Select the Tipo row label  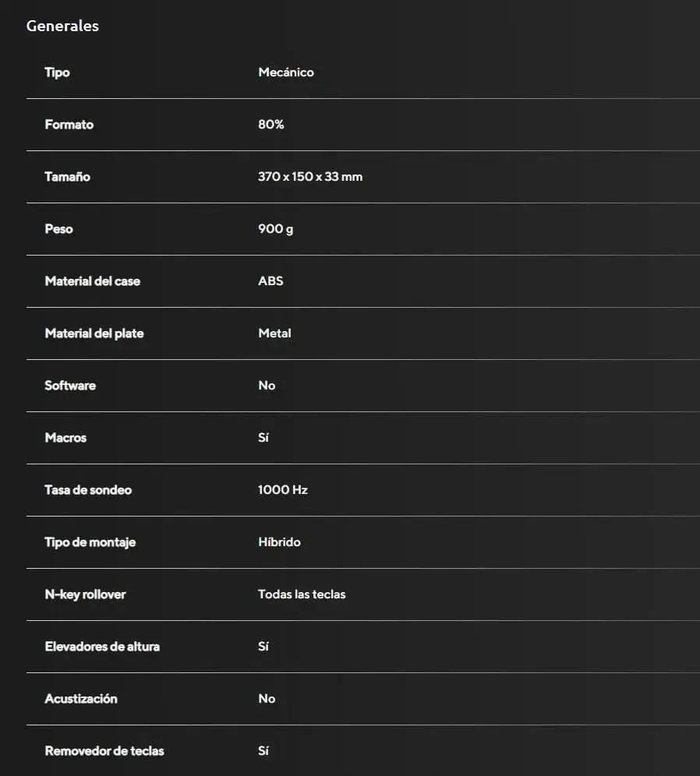tap(57, 72)
